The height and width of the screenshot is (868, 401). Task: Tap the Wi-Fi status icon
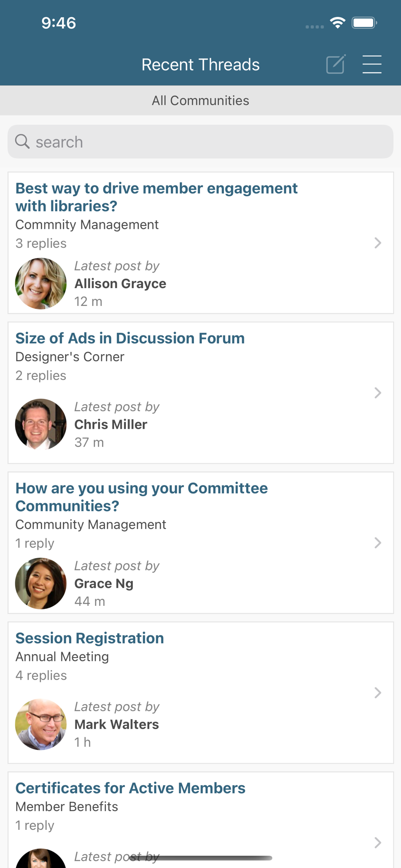tap(337, 23)
